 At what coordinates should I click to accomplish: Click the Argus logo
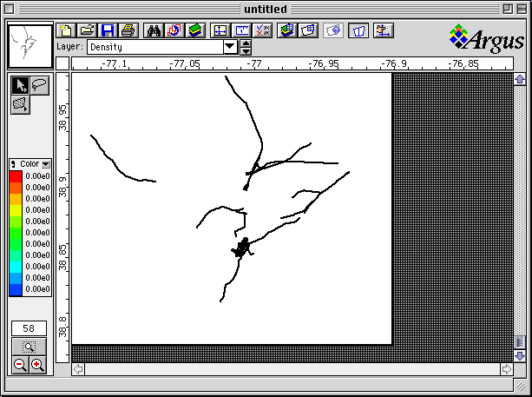tap(487, 38)
